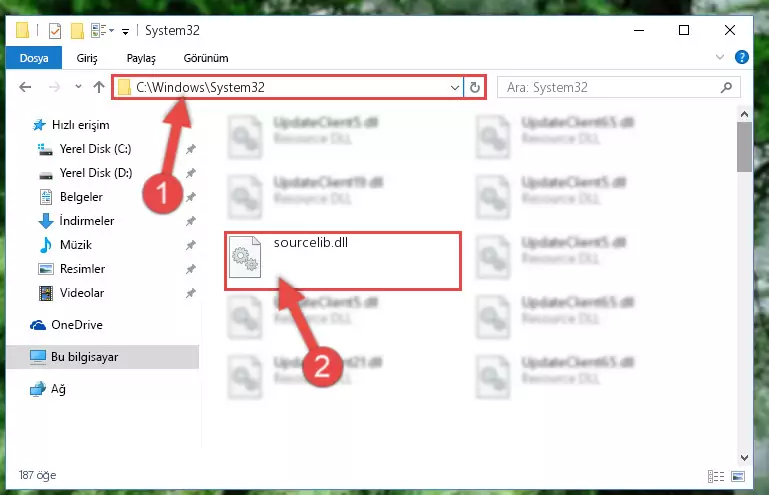769x495 pixels.
Task: Open Belgeler folder in sidebar
Action: tap(81, 197)
